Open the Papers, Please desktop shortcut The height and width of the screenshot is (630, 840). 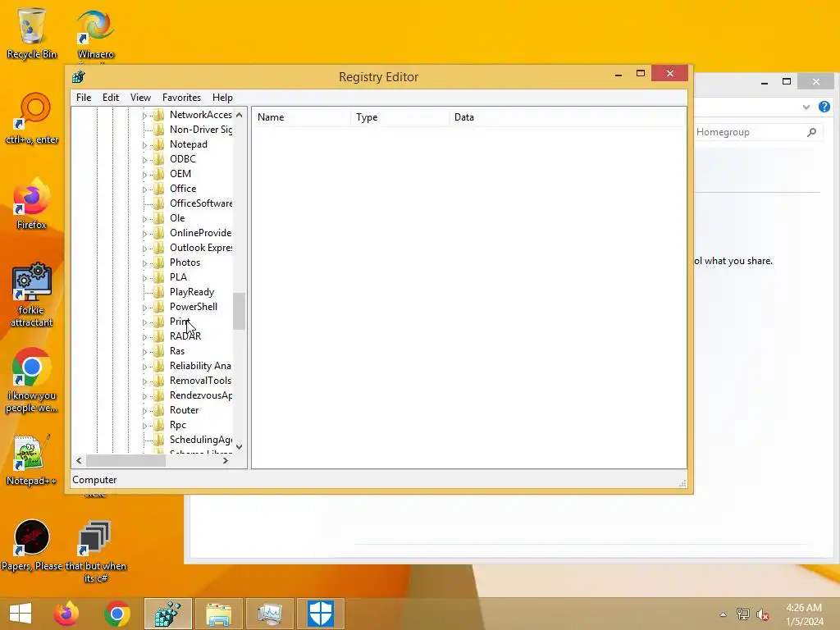pyautogui.click(x=32, y=546)
